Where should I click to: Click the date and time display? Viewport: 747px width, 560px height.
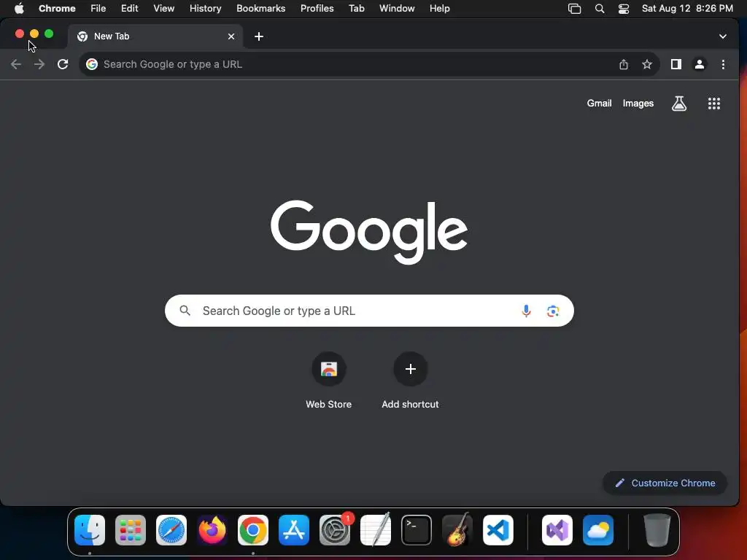[687, 9]
